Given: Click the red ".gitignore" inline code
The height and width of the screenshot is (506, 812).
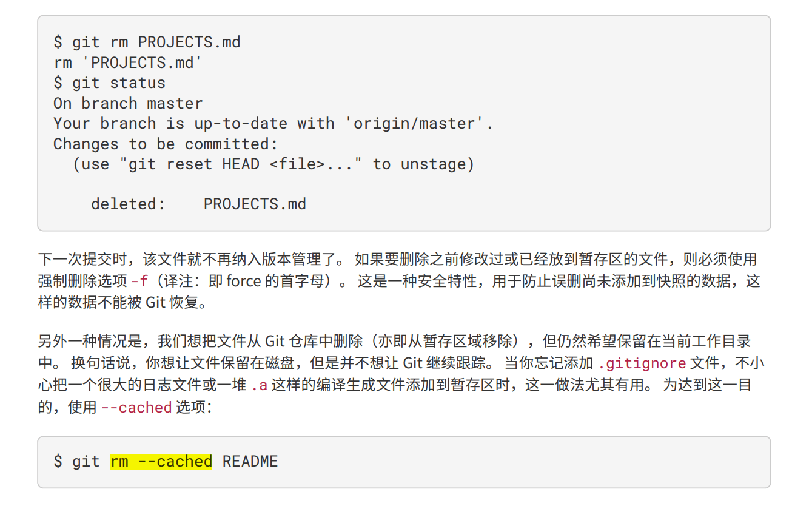Looking at the screenshot, I should point(642,364).
